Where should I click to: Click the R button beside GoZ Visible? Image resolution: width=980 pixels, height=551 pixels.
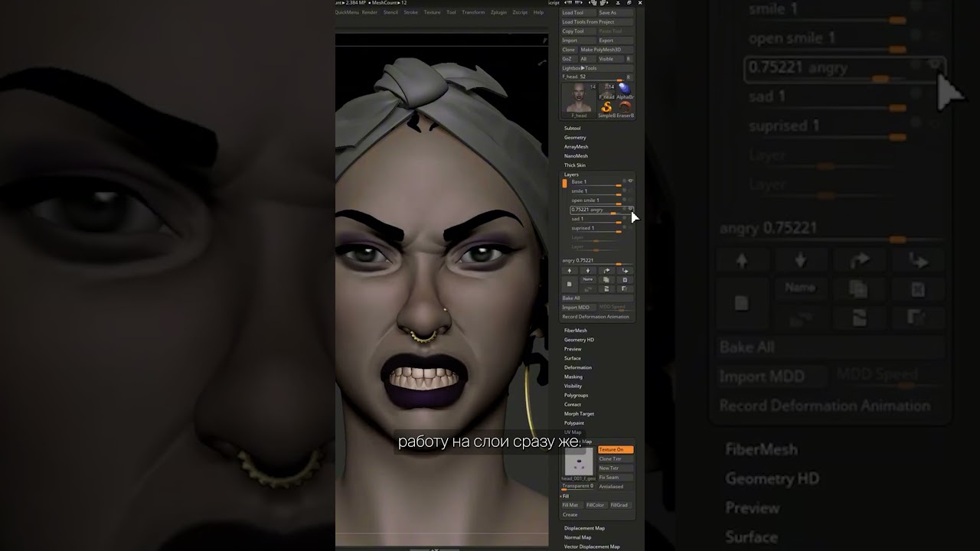(629, 59)
